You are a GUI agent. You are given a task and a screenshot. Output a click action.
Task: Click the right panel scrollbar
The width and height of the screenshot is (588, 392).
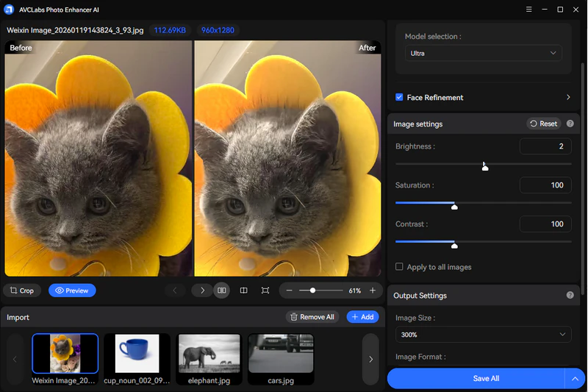point(582,178)
